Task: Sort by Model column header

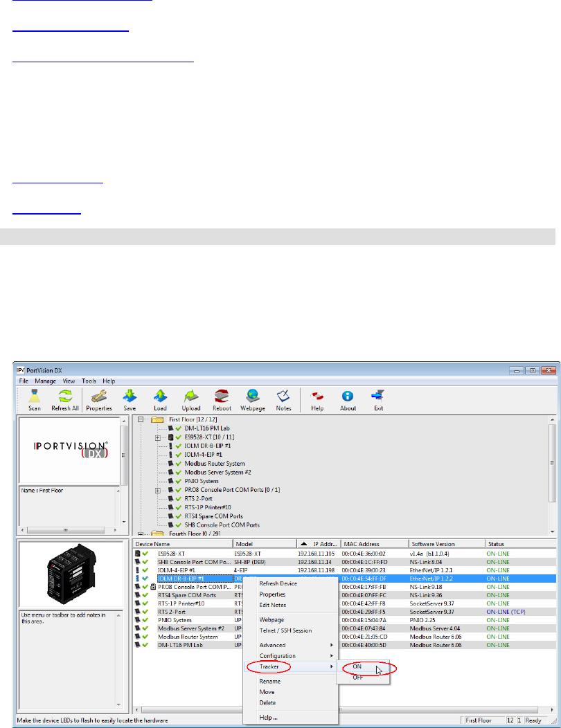Action: click(265, 544)
